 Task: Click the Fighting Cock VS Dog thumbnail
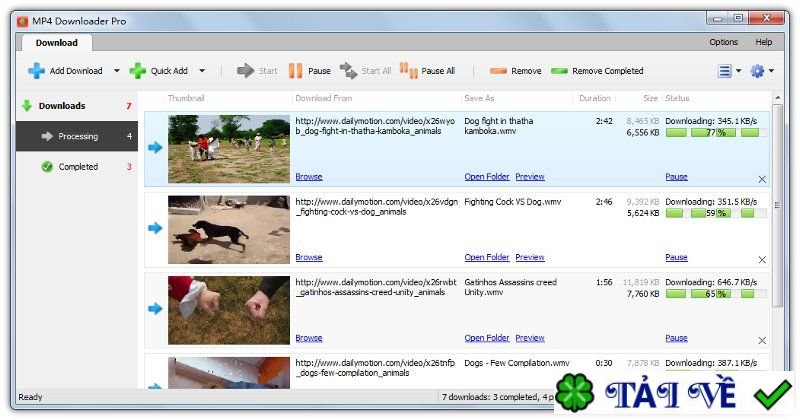(229, 230)
